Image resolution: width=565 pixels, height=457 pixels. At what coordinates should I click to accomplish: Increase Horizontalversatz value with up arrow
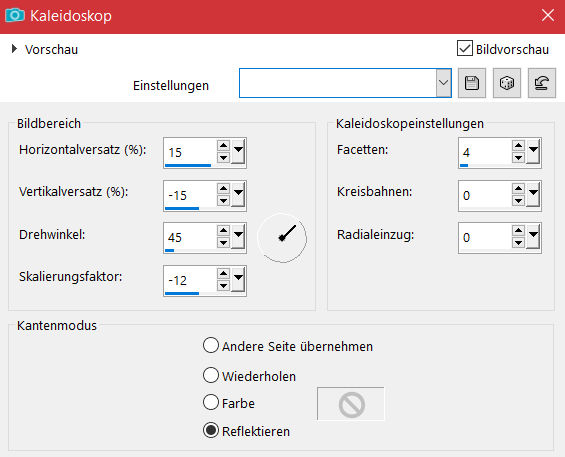coord(223,146)
